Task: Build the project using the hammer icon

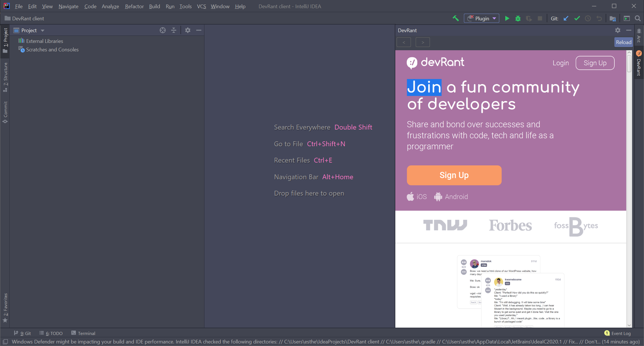Action: point(456,18)
